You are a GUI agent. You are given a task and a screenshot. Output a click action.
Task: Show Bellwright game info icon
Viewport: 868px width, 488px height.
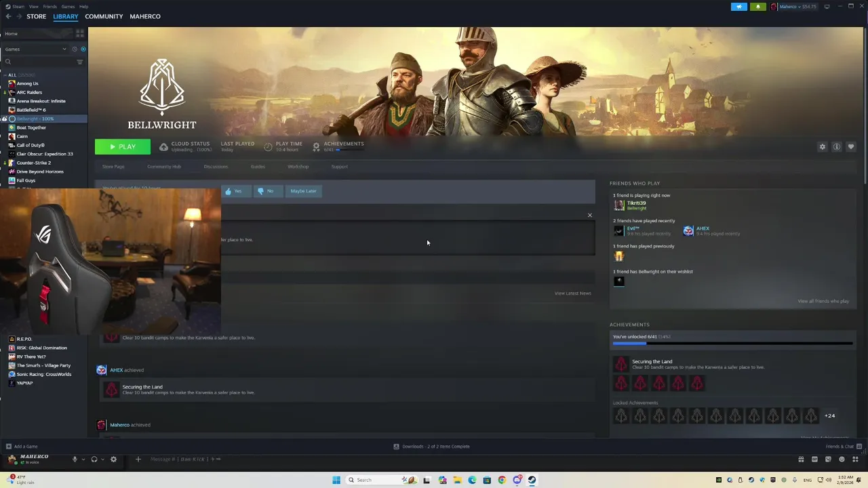pos(837,146)
